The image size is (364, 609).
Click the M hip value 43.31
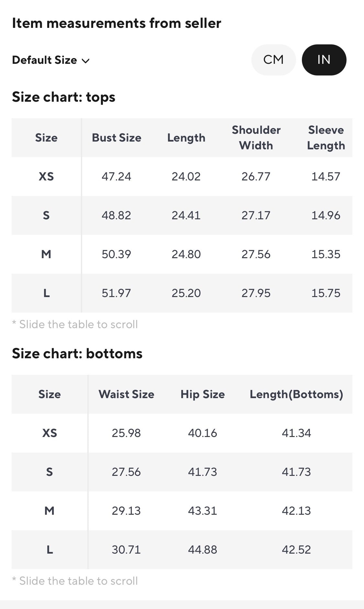tap(203, 511)
